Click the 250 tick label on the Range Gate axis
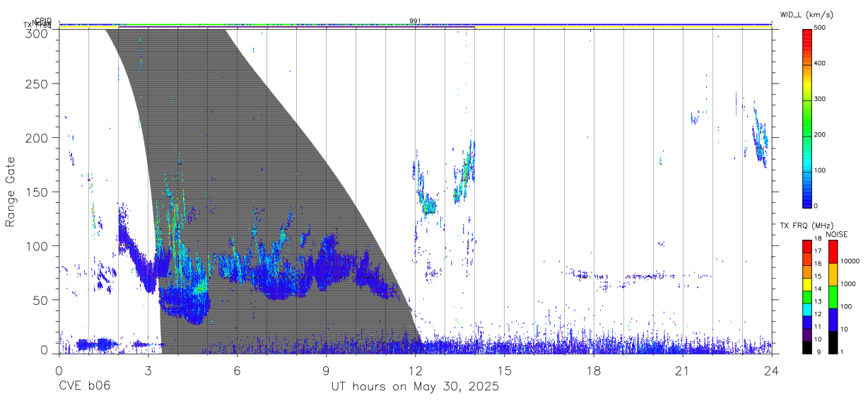The width and height of the screenshot is (868, 401). point(38,83)
